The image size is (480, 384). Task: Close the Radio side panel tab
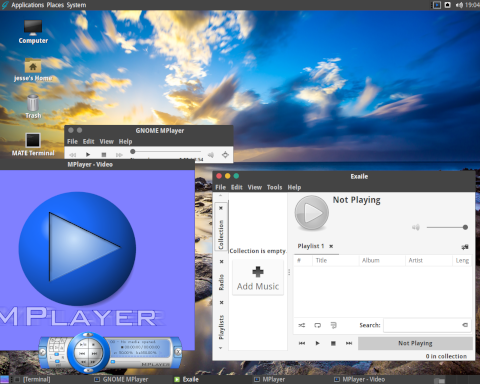[x=221, y=262]
